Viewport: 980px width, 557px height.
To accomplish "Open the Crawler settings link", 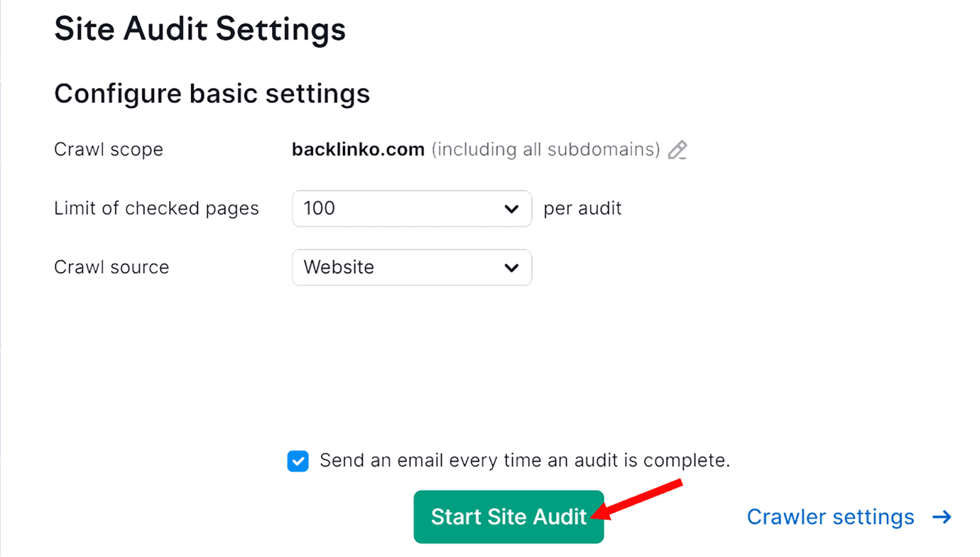I will tap(830, 517).
